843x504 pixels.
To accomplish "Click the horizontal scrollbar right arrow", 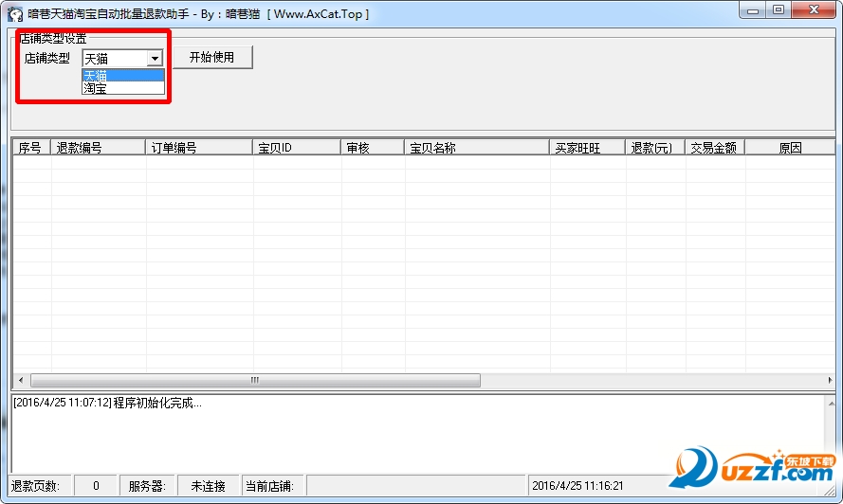I will pyautogui.click(x=830, y=381).
